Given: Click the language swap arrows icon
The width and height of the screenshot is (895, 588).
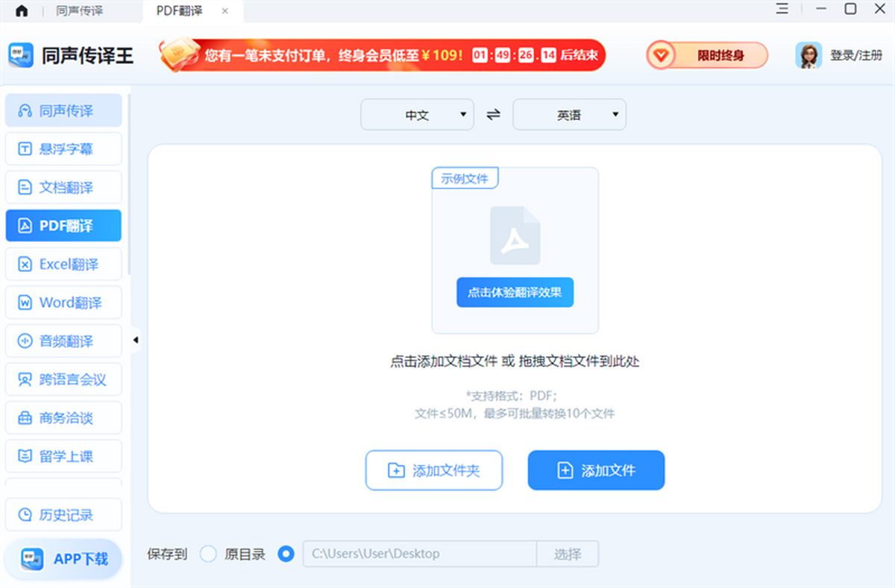Looking at the screenshot, I should coord(493,115).
